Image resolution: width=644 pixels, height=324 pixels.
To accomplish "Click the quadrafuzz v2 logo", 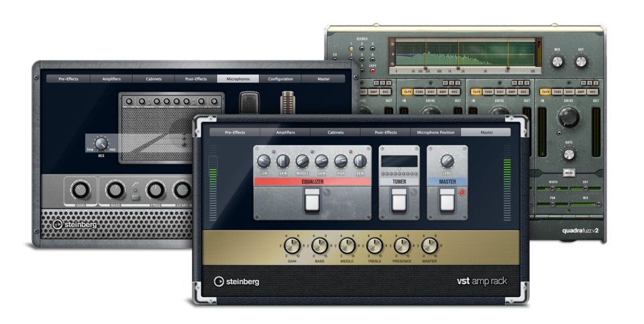I will pyautogui.click(x=580, y=231).
